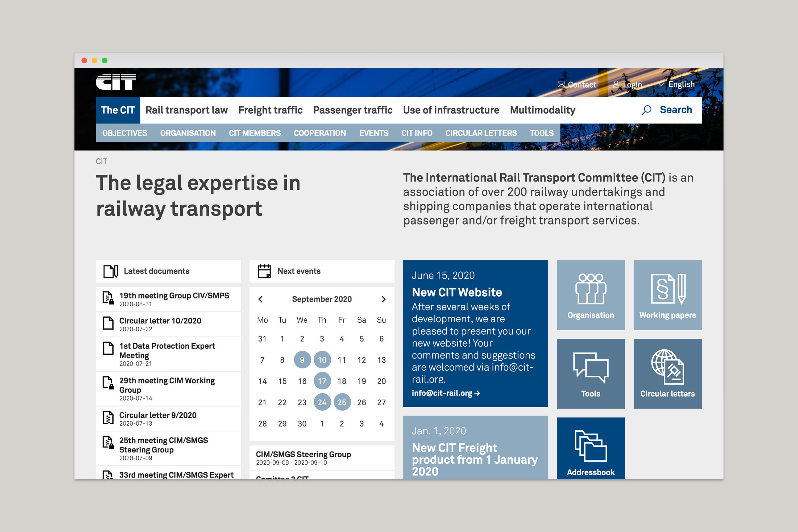Open the Working papers icon tile
This screenshot has width=798, height=532.
coord(667,295)
